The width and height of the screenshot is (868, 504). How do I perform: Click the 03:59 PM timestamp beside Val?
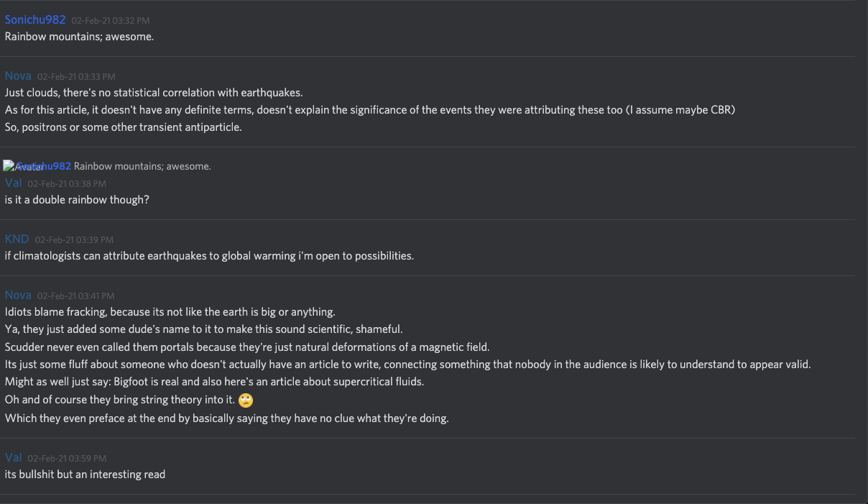[66, 458]
